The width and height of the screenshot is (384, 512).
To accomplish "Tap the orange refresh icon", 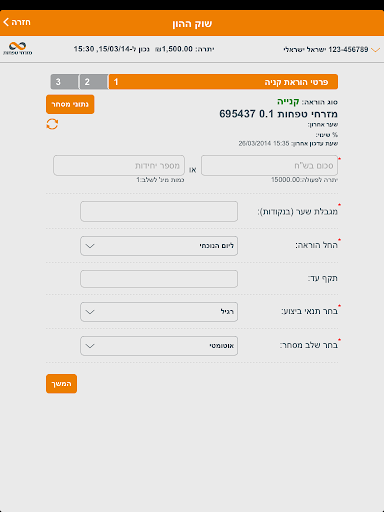I will [52, 124].
